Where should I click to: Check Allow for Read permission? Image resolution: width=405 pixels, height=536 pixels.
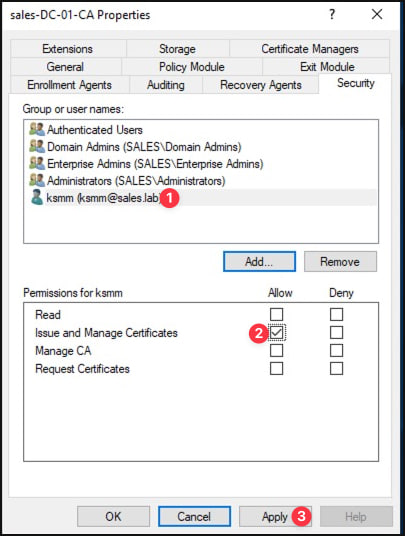276,314
